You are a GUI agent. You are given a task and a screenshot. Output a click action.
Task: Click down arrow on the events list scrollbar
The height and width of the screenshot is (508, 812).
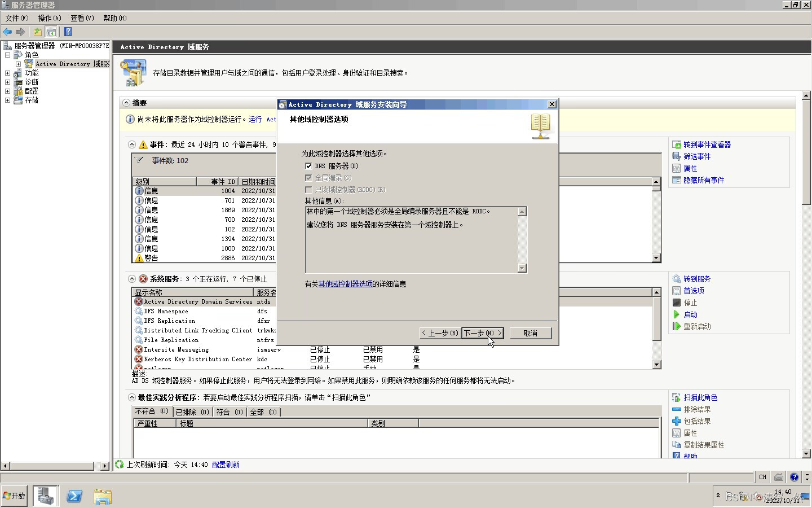656,259
